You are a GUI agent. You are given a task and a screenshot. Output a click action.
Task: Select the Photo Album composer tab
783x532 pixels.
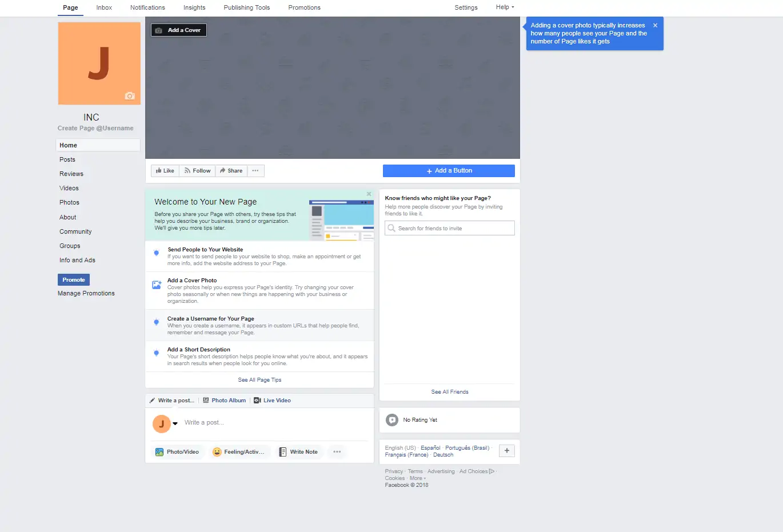225,401
